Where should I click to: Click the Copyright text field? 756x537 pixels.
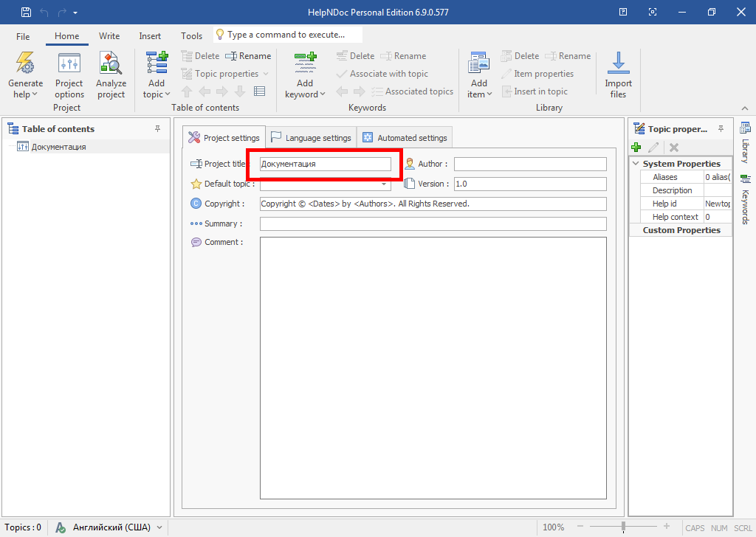pyautogui.click(x=433, y=204)
